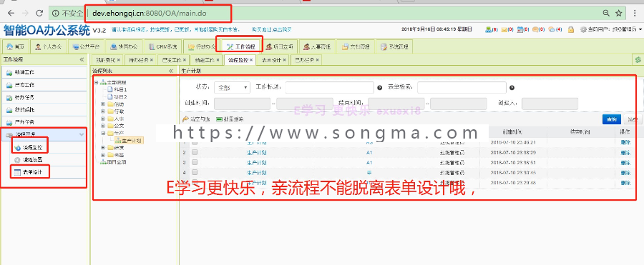Collapse the 流程管理 sidebar section chevron
This screenshot has height=265, width=644.
(x=82, y=134)
